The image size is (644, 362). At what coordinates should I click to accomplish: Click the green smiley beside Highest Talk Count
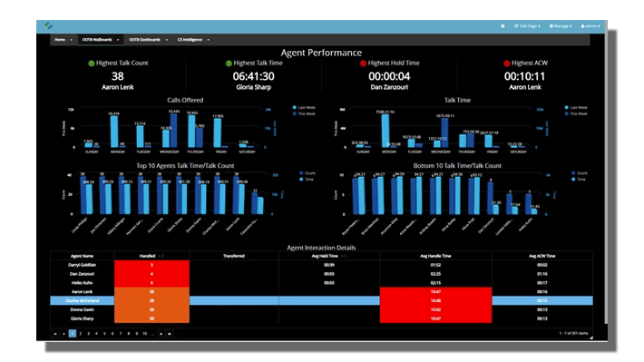tap(92, 64)
